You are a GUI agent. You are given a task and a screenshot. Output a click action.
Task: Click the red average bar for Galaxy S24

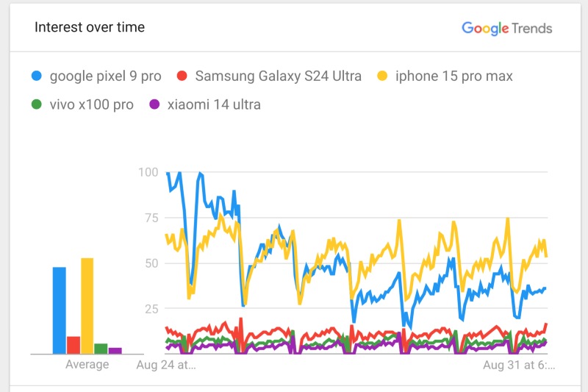73,345
